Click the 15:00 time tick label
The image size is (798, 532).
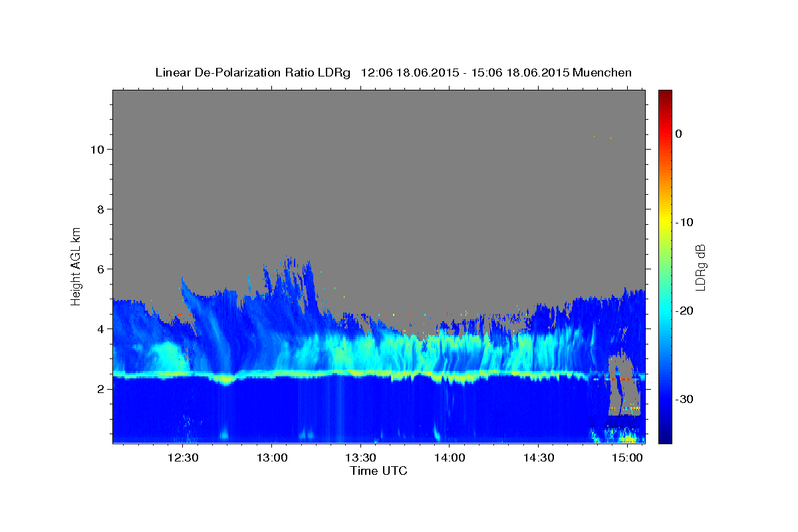click(x=626, y=458)
